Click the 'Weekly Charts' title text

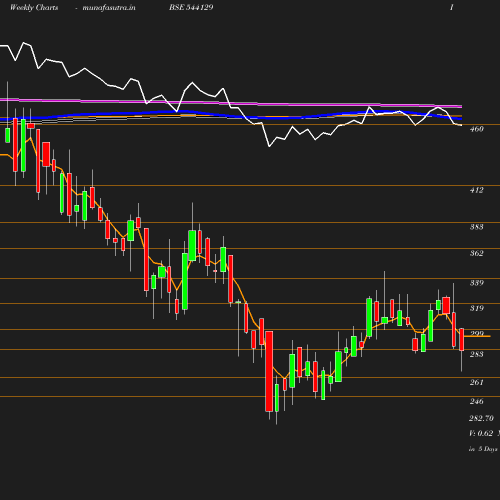tap(34, 7)
